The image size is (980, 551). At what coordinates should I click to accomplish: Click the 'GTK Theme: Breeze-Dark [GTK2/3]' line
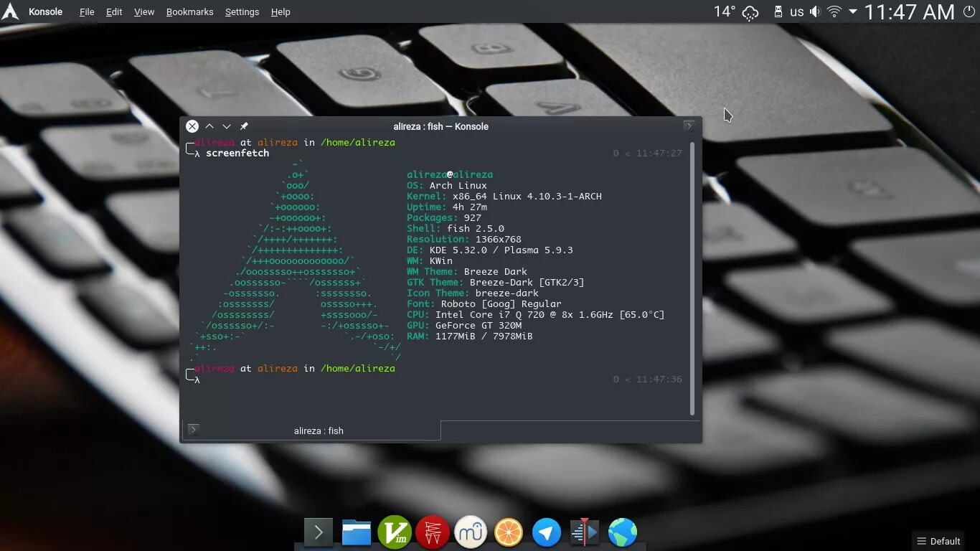coord(496,282)
